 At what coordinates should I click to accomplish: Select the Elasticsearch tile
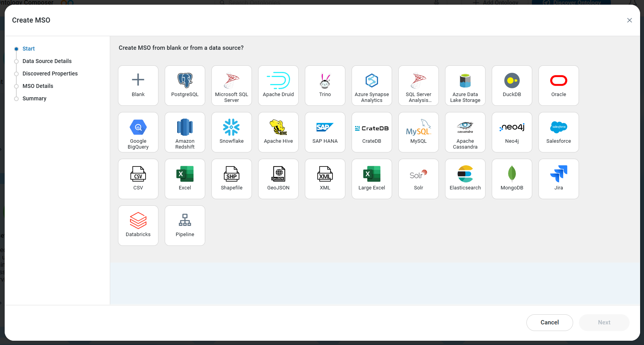click(x=465, y=179)
